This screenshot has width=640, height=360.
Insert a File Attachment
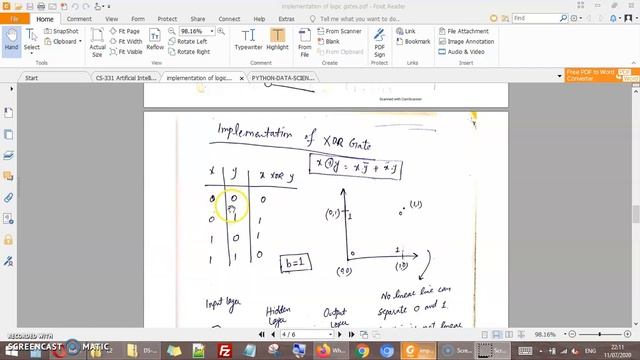point(463,31)
